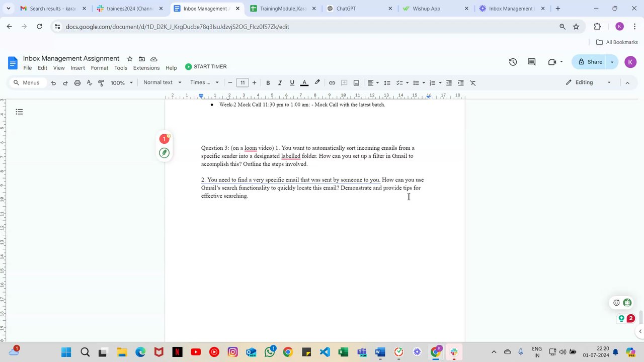The image size is (644, 362).
Task: Click the Windows Start button
Action: coord(66,352)
